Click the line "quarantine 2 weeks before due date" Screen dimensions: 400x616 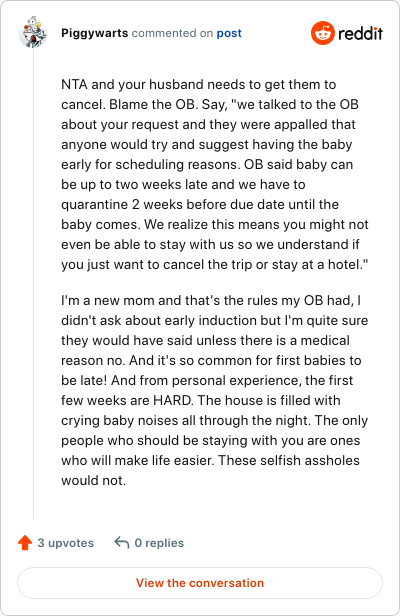tap(200, 204)
